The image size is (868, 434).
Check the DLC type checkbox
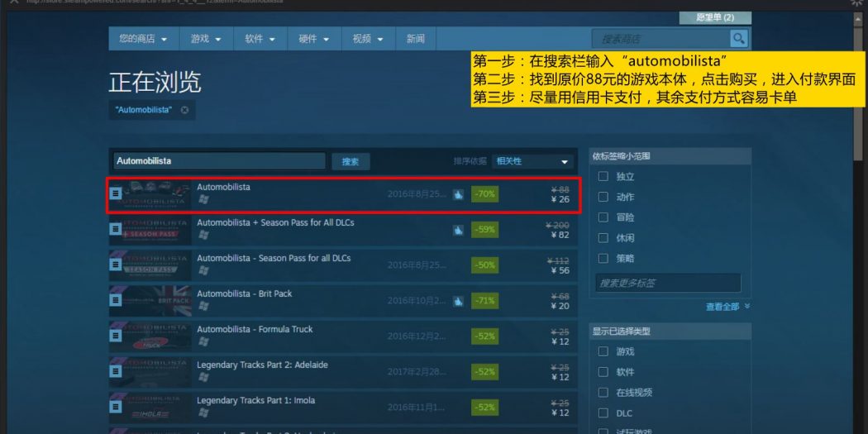click(x=603, y=413)
